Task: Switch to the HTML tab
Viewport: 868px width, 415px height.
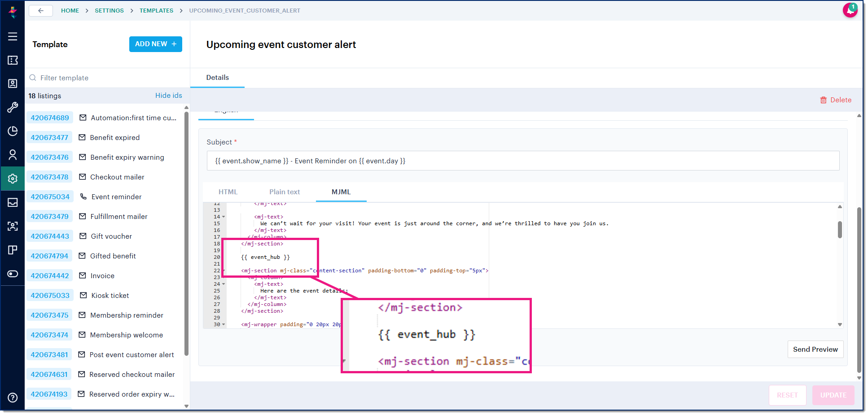Action: point(228,192)
